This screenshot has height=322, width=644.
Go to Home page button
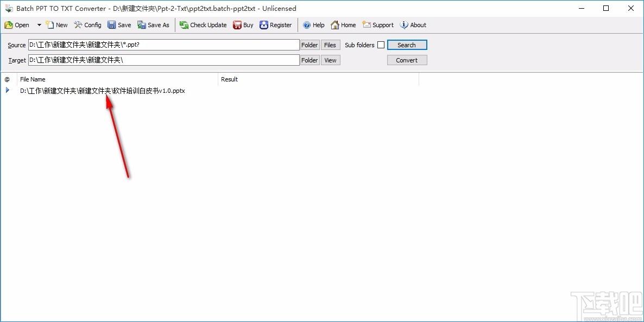point(343,25)
